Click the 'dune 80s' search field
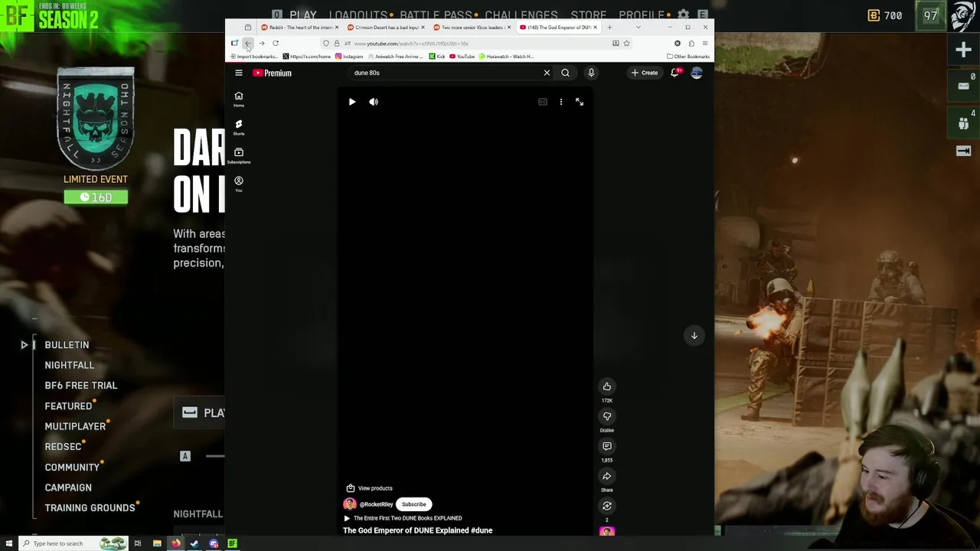 click(x=446, y=73)
